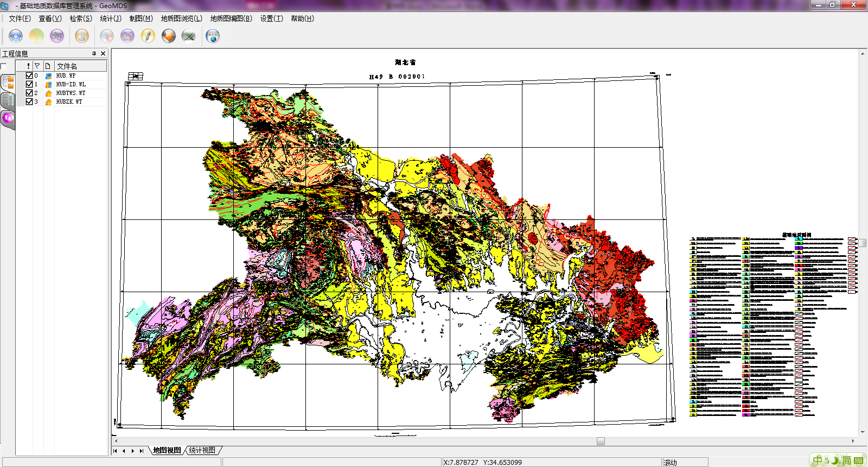Click the 文件名 column header

[x=80, y=66]
